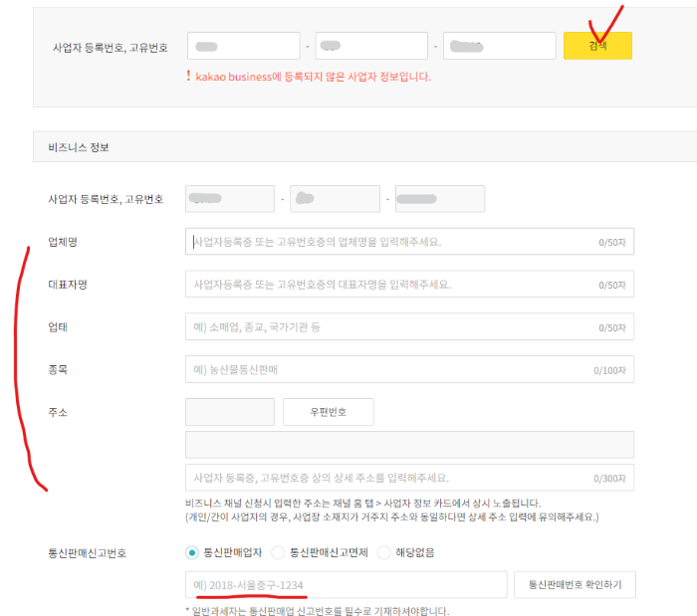Select the 해당없음 radio button
This screenshot has height=616, width=697.
coord(383,552)
